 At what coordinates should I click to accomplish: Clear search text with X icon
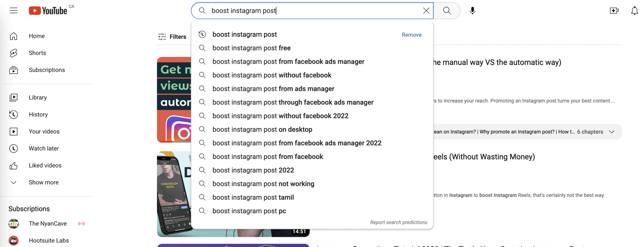coord(426,11)
